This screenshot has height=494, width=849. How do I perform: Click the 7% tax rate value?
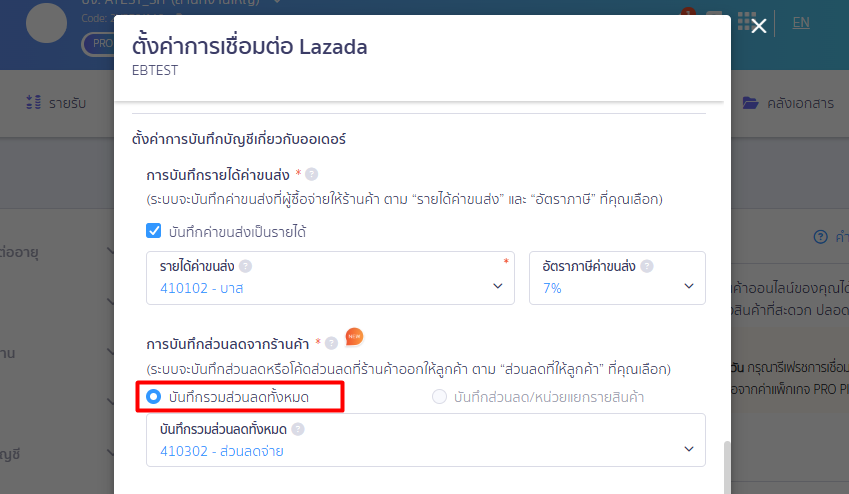pyautogui.click(x=552, y=288)
